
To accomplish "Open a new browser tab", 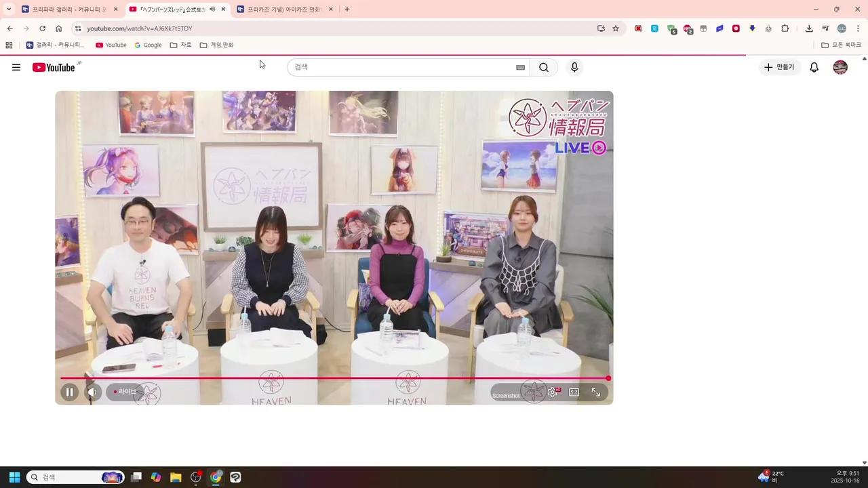I will 347,9.
